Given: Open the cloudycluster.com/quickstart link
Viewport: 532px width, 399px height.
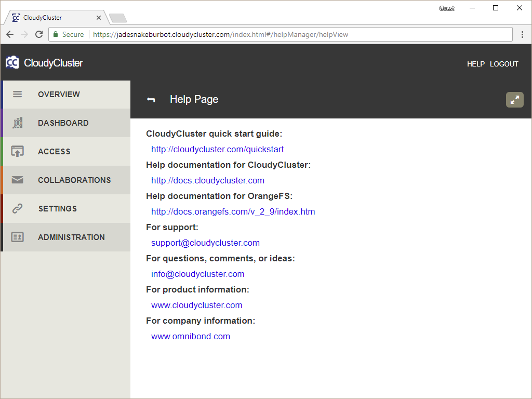Looking at the screenshot, I should [218, 149].
